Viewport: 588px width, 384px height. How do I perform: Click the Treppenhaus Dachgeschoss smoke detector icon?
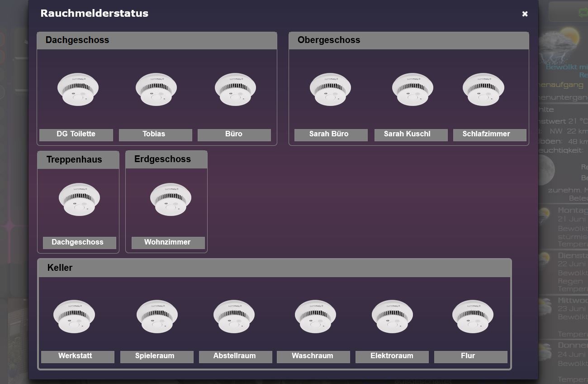(79, 199)
